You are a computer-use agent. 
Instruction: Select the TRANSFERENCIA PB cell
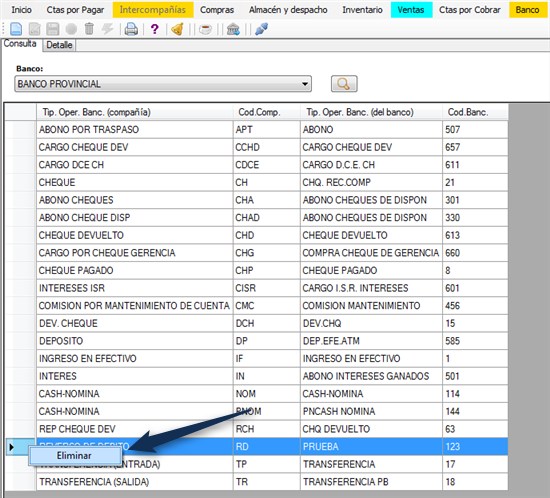point(371,482)
